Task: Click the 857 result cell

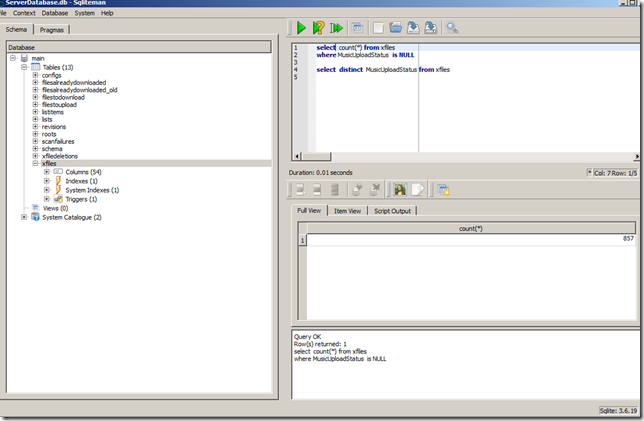Action: (x=471, y=239)
